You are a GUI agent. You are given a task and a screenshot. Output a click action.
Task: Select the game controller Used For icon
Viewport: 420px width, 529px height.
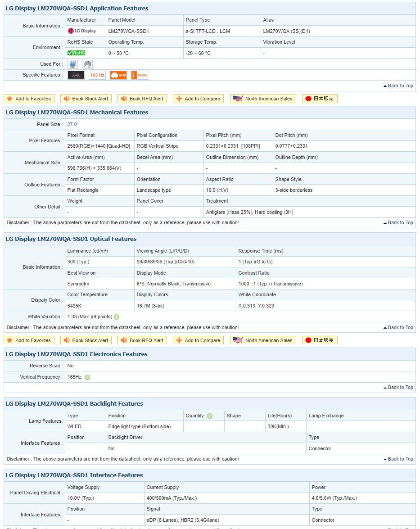(87, 64)
